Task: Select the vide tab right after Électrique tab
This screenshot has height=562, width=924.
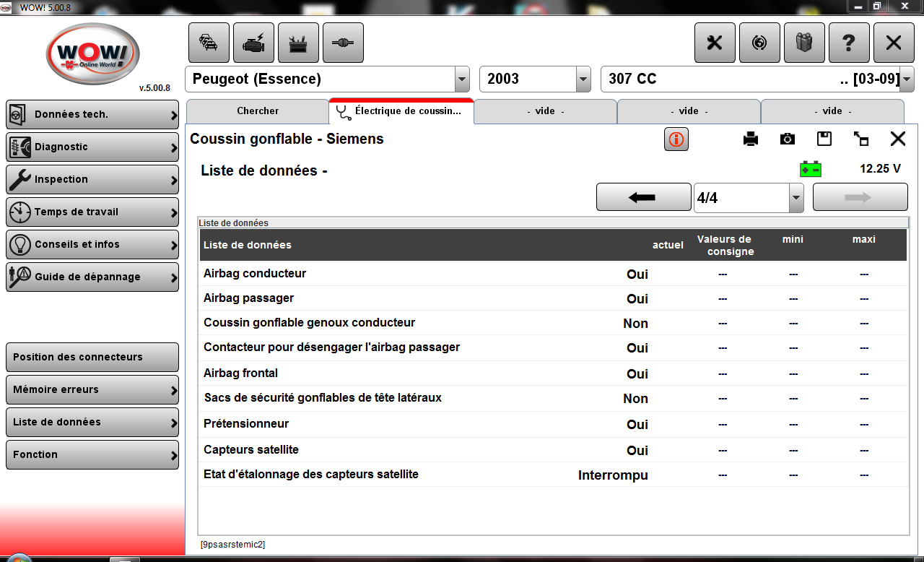Action: (546, 111)
